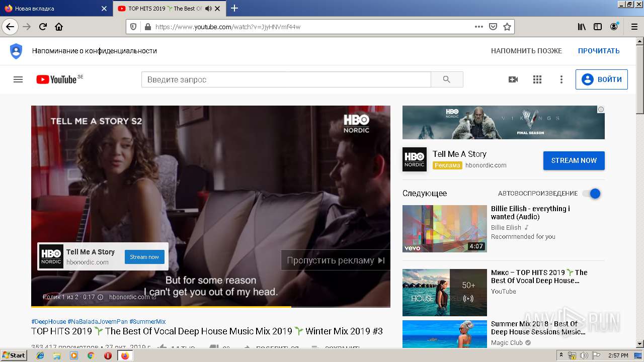Click the blue STREAM NOW ad button
Viewport: 644px width, 362px height.
pyautogui.click(x=574, y=160)
